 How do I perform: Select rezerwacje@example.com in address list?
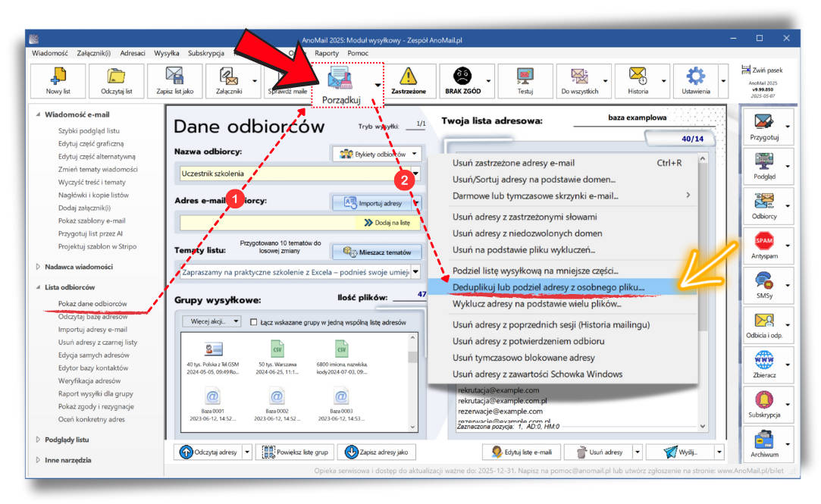pyautogui.click(x=500, y=412)
